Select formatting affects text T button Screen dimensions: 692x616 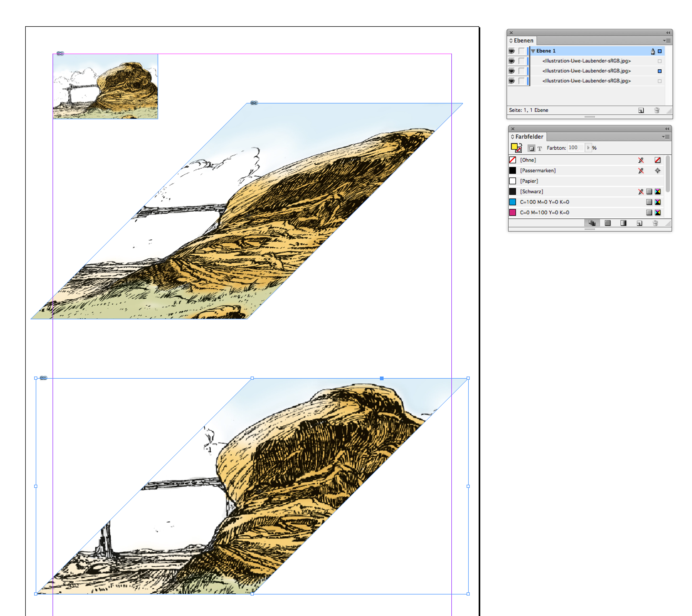coord(540,148)
